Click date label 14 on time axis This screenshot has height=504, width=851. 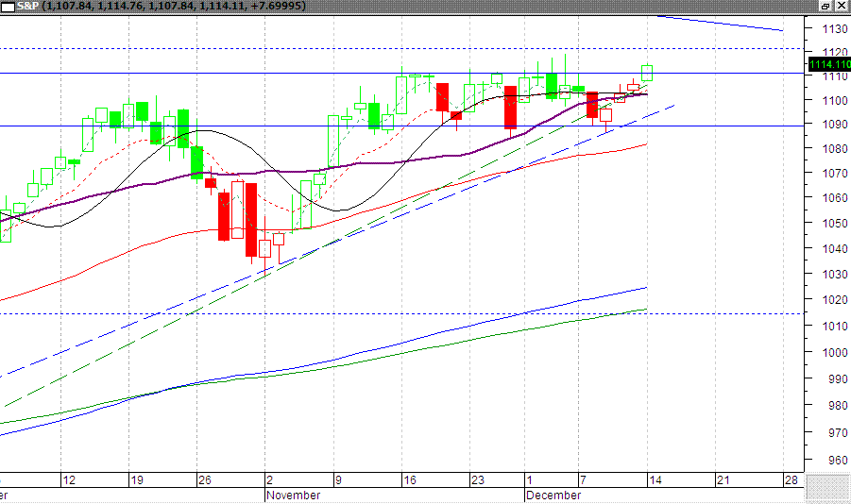(x=655, y=480)
